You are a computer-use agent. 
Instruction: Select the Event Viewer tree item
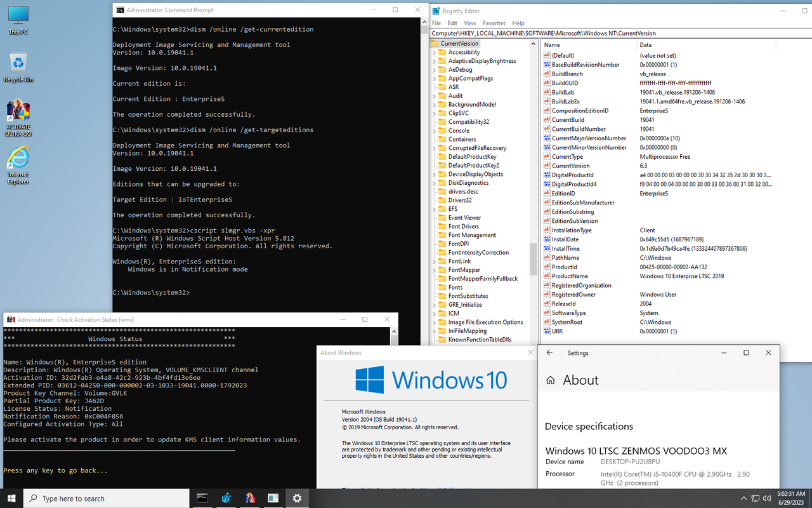[x=464, y=218]
